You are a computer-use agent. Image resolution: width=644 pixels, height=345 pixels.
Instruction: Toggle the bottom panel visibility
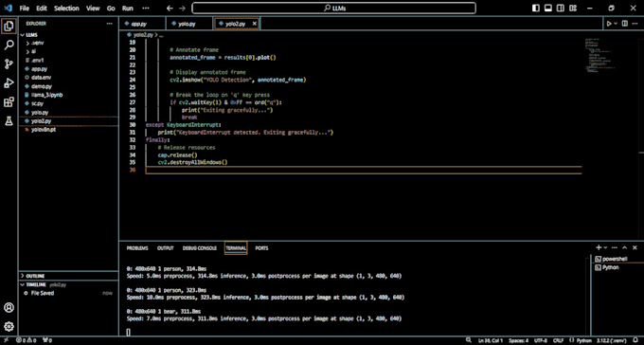pos(548,9)
